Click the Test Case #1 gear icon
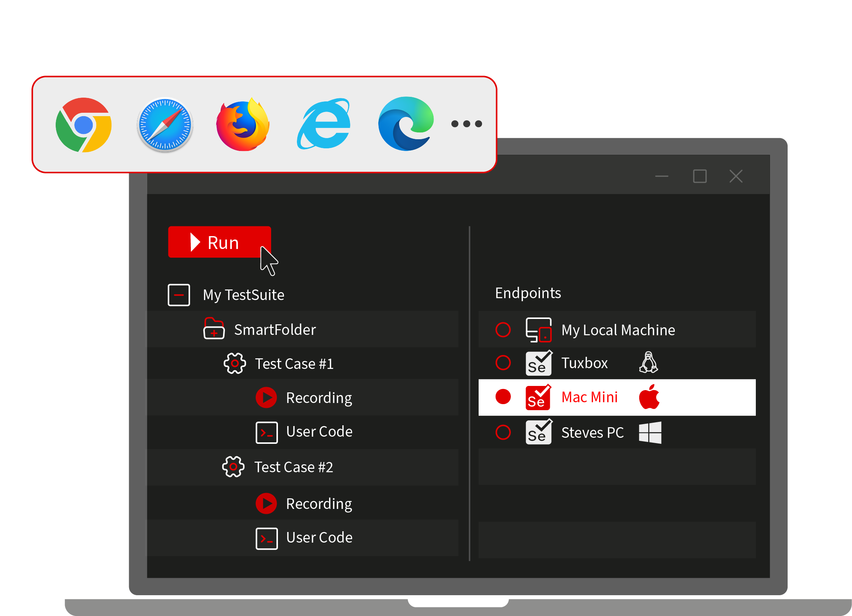 (x=235, y=363)
